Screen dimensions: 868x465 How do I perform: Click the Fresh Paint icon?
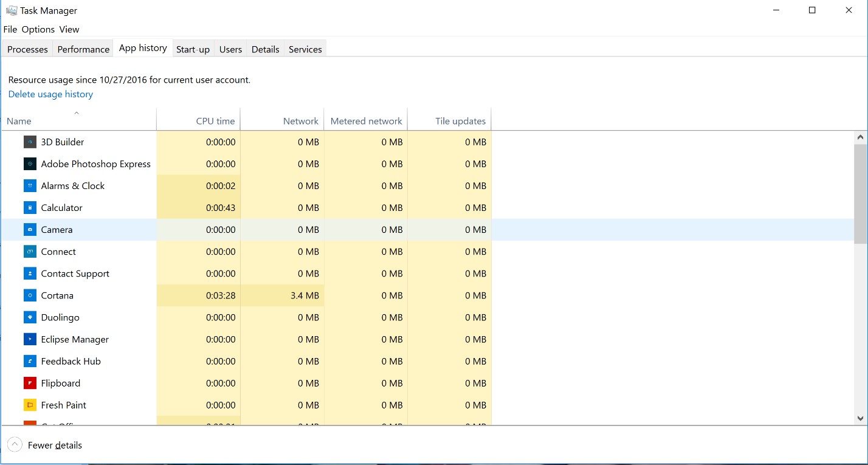(30, 404)
